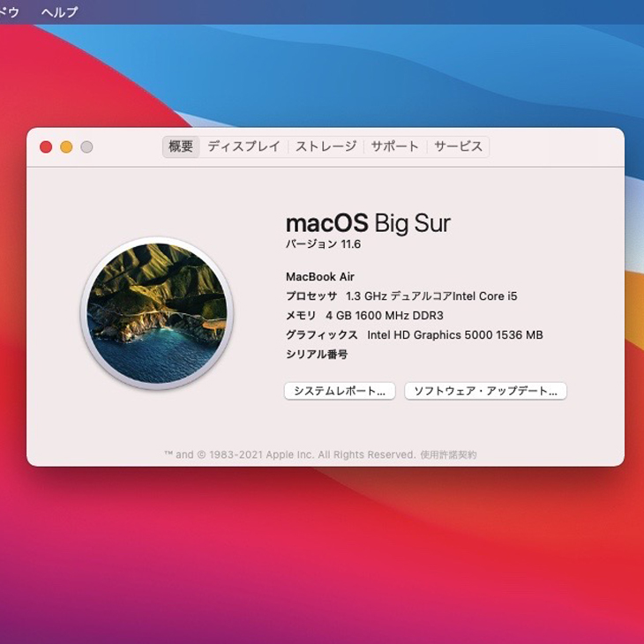Image resolution: width=644 pixels, height=644 pixels.
Task: Close the About This Mac window
Action: click(46, 147)
